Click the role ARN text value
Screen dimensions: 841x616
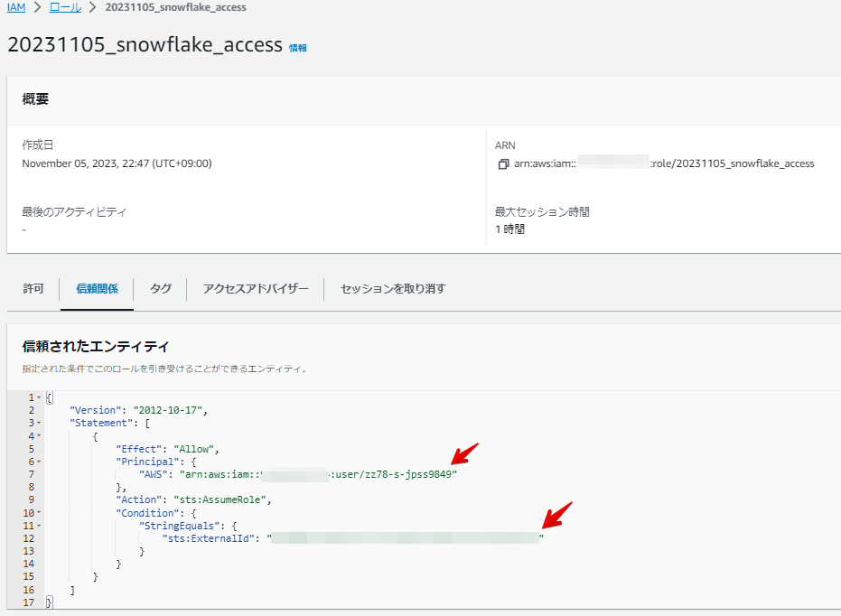point(664,163)
